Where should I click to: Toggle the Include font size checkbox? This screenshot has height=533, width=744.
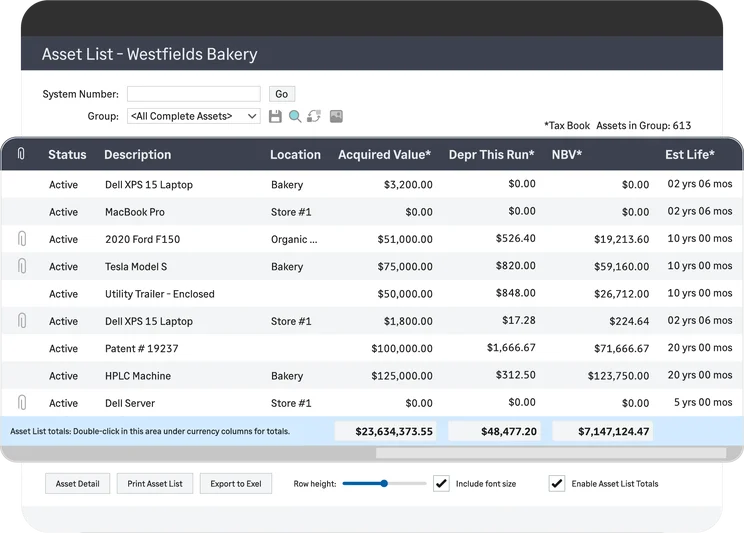click(x=441, y=484)
